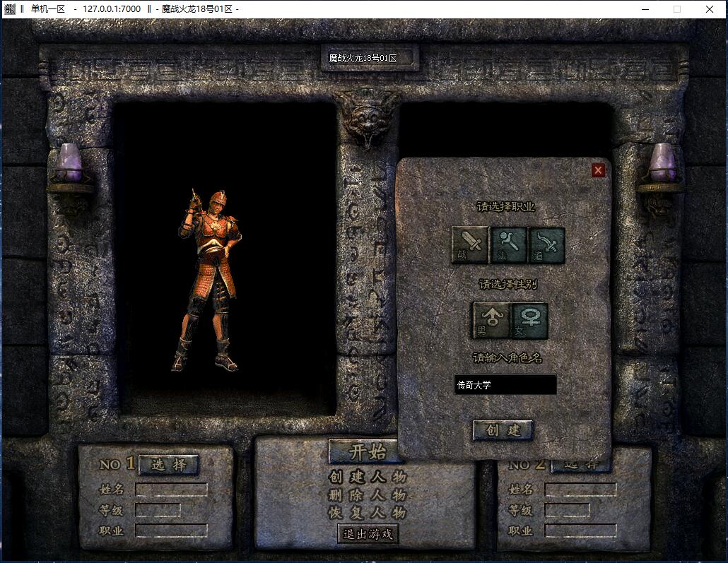Select the mage class icon (法)

pos(508,245)
